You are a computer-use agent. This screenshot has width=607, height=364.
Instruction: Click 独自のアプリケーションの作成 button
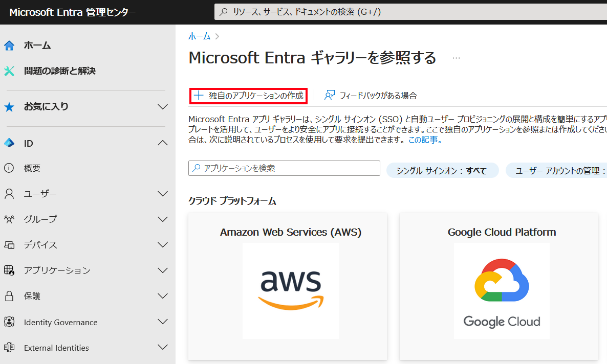click(249, 96)
